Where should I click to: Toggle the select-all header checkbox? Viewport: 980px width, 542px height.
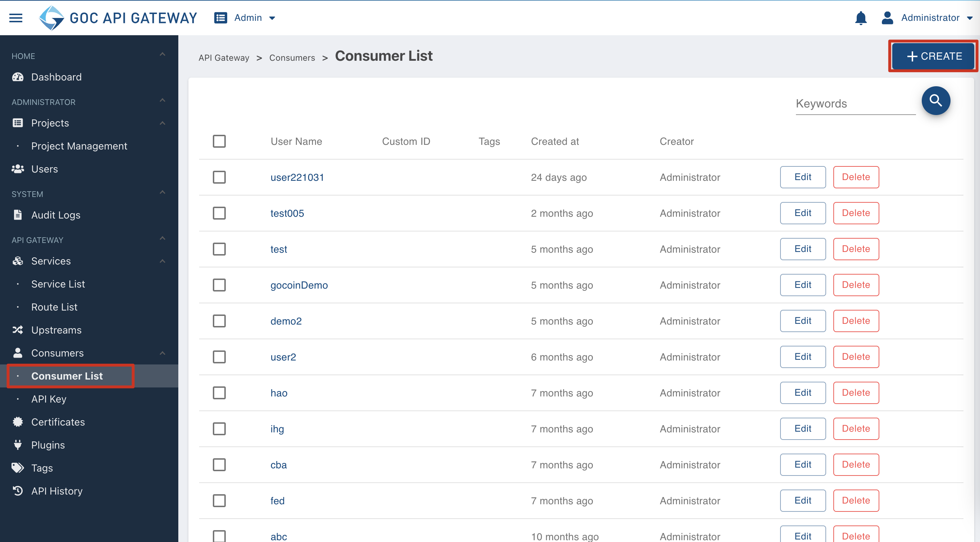tap(219, 141)
